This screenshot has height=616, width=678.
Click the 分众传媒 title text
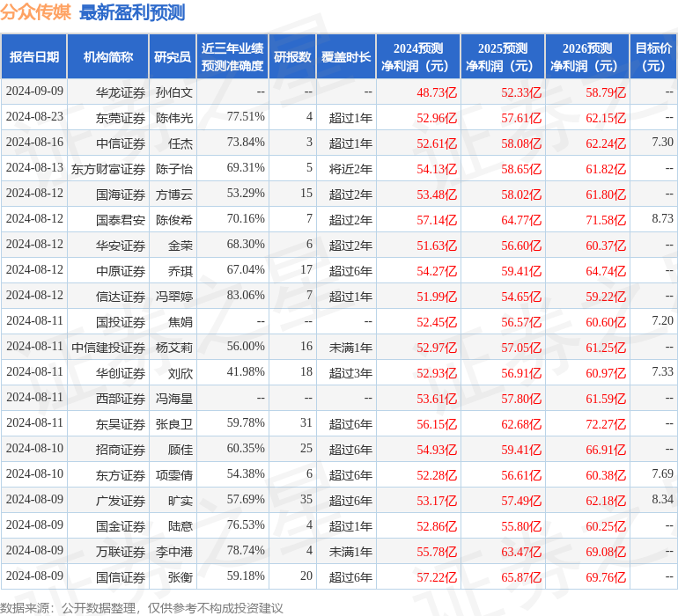click(x=35, y=12)
